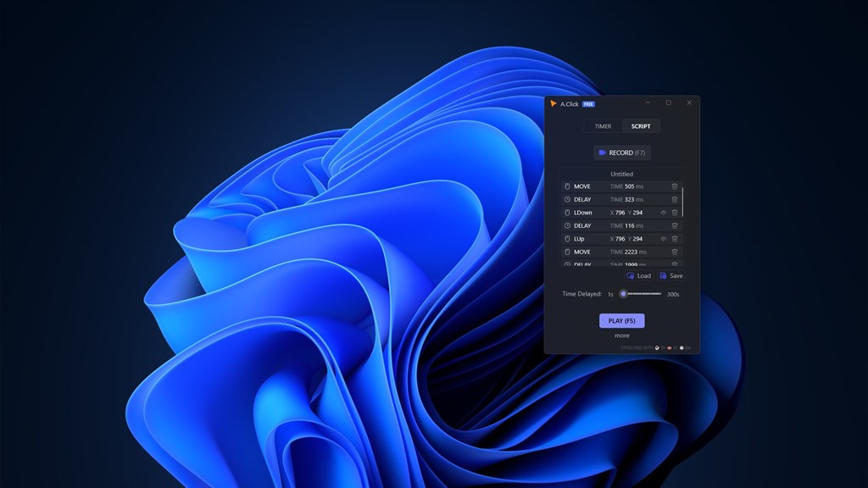Minimize the A.Click window
The image size is (868, 488).
tap(648, 103)
